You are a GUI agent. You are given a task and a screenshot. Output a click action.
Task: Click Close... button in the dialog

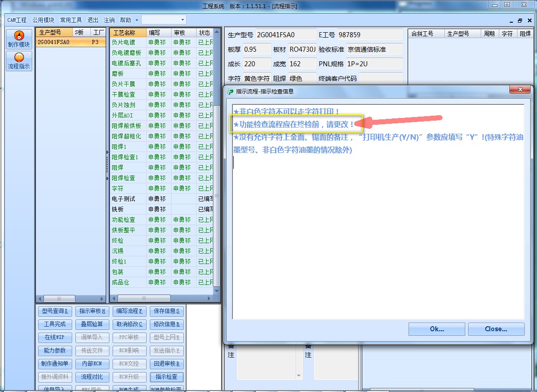pos(496,329)
